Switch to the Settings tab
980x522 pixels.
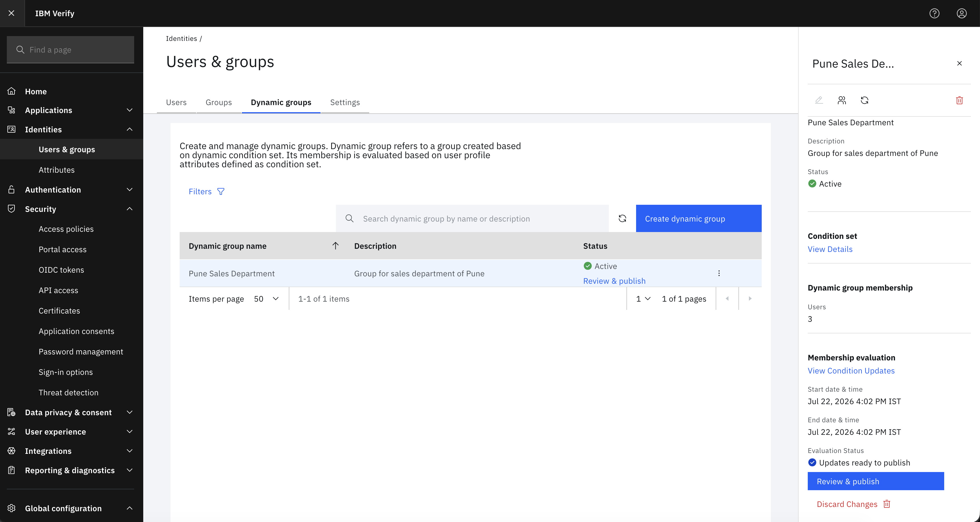point(345,102)
